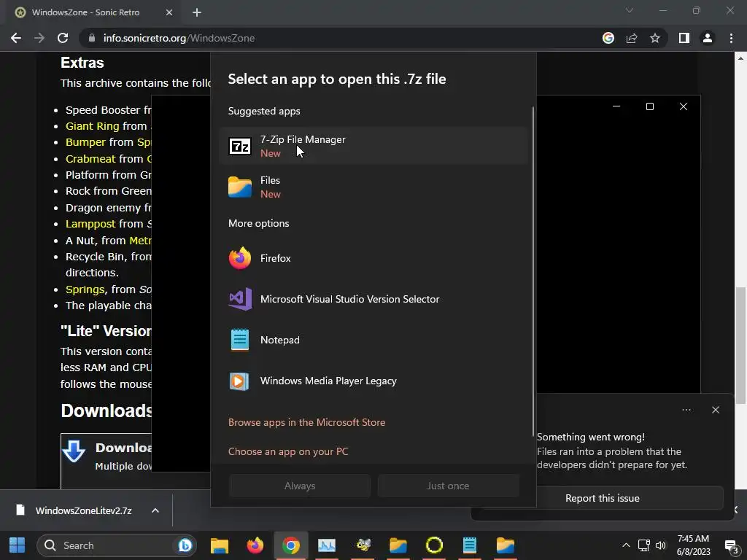Open clock showing 7:45 AM
Screen dimensions: 747x560
[694, 545]
